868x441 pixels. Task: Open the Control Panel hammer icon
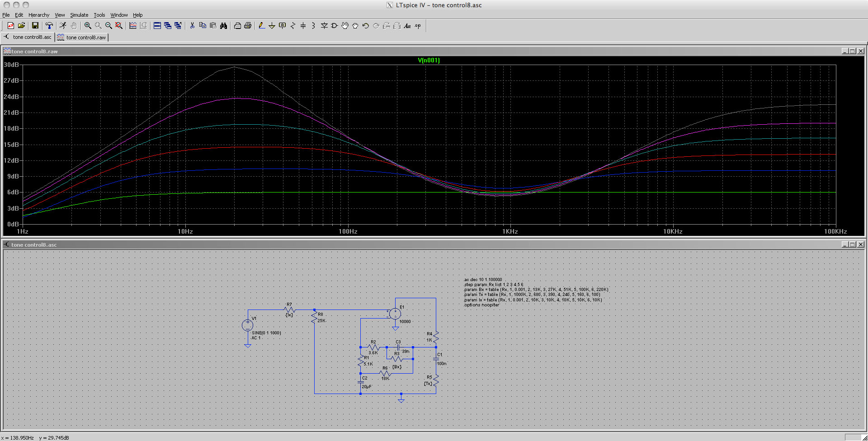point(49,26)
